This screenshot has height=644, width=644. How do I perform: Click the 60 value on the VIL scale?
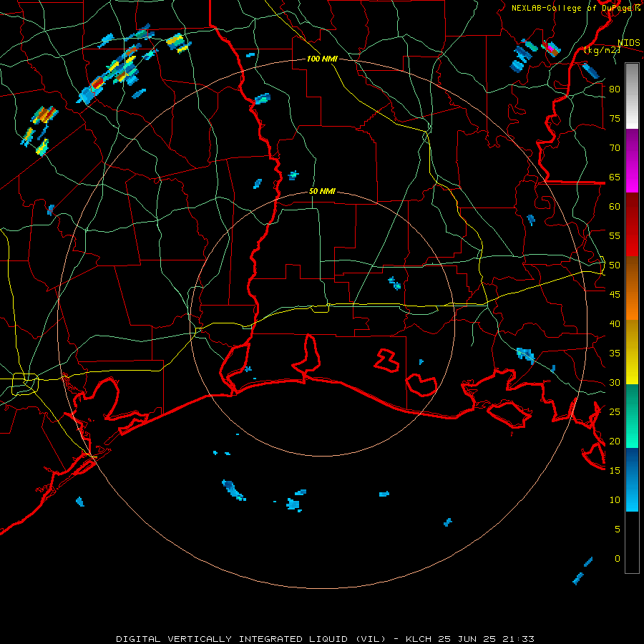615,207
